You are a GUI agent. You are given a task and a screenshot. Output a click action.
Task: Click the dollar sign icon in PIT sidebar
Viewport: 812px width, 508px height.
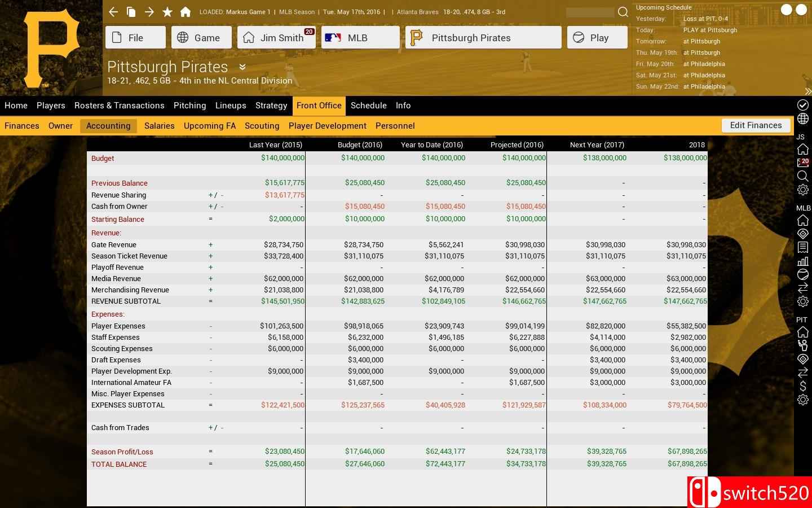tap(802, 386)
